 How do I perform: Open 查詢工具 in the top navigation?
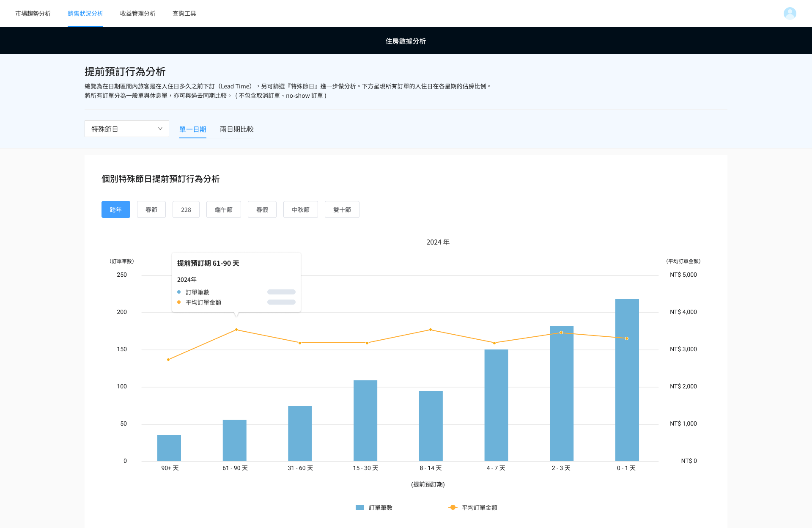pyautogui.click(x=184, y=14)
